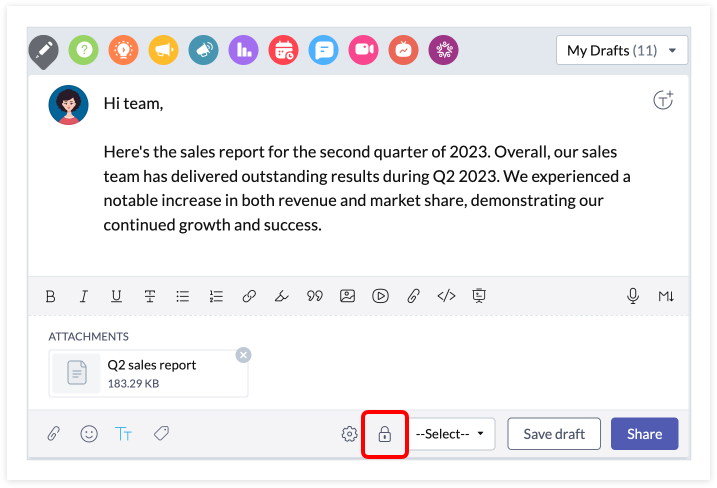Insert a numbered list
The height and width of the screenshot is (488, 717).
tap(216, 296)
